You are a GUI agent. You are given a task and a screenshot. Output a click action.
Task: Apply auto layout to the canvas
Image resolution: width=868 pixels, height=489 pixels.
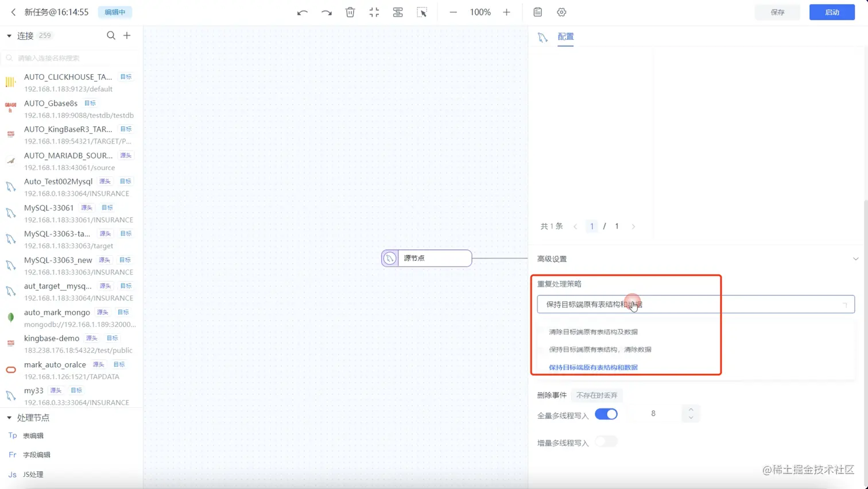[398, 12]
